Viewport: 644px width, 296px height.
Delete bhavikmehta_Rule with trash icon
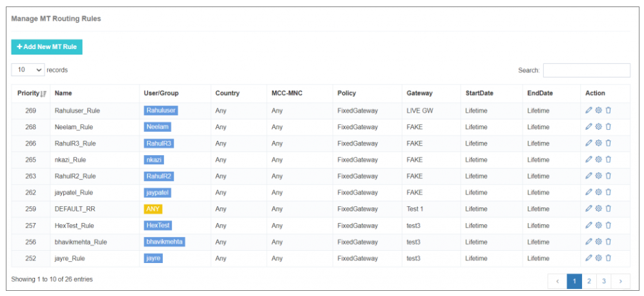tap(608, 242)
